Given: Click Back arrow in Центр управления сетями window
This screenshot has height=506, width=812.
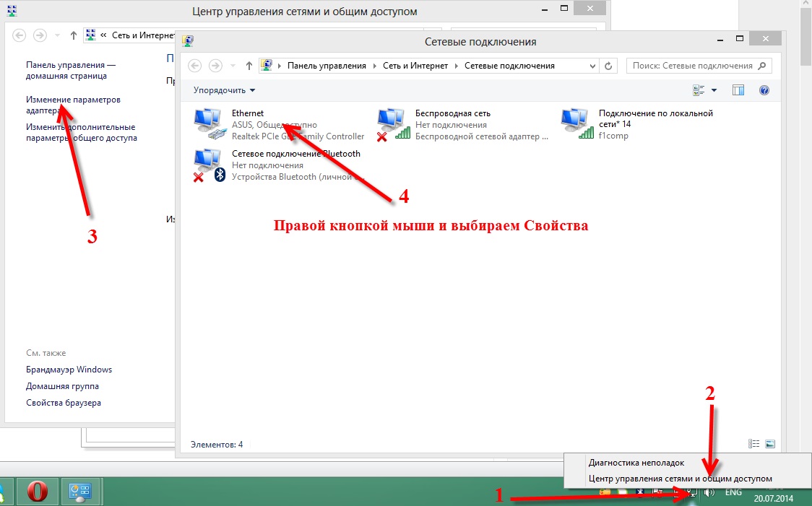Looking at the screenshot, I should point(20,35).
